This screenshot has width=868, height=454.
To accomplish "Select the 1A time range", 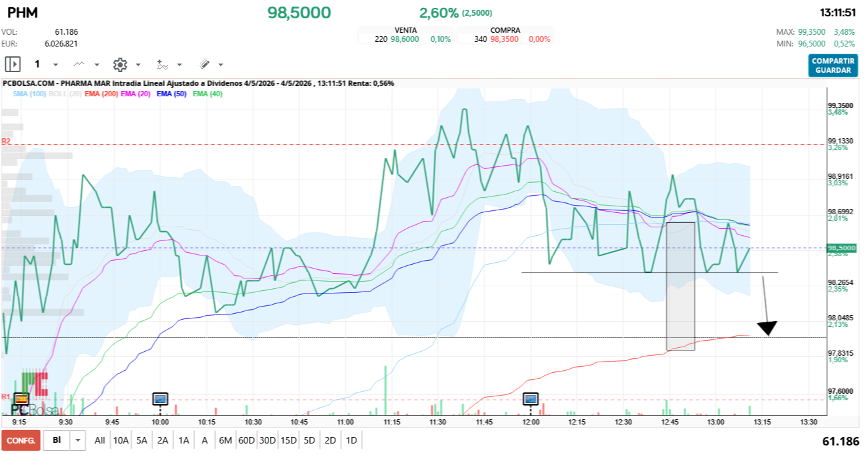I will 183,440.
